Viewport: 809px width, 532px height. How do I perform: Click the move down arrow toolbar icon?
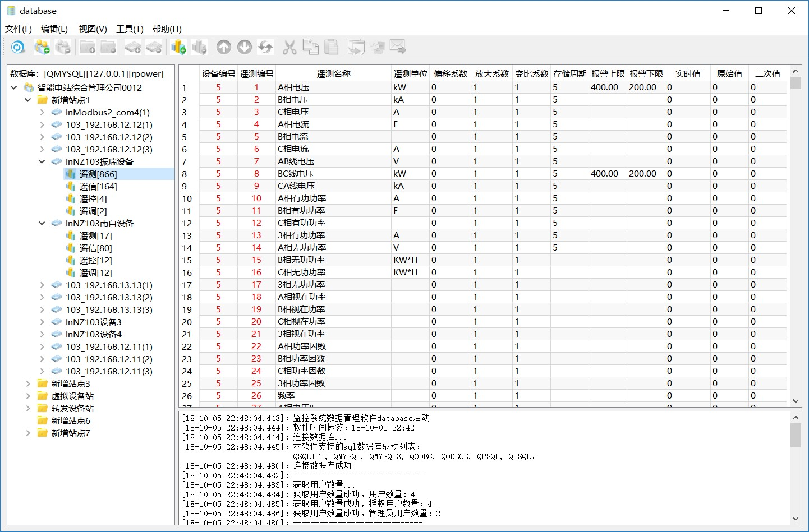(x=245, y=48)
